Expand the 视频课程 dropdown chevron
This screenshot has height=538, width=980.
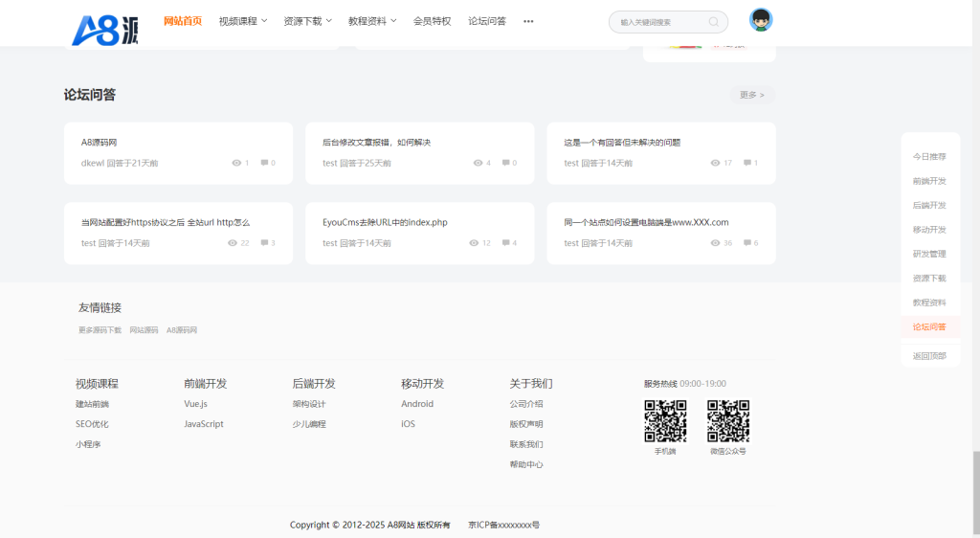tap(264, 21)
